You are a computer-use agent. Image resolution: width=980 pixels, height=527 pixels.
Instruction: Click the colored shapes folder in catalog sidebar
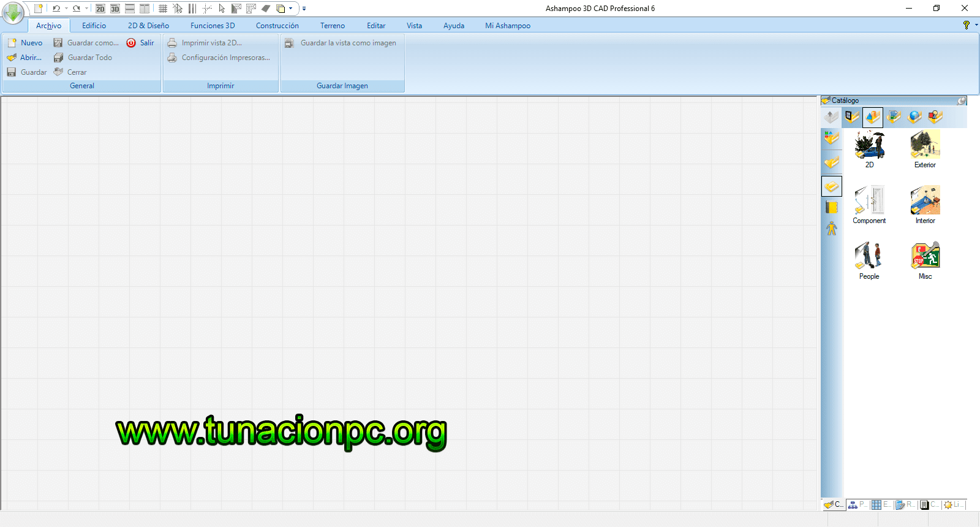[831, 138]
